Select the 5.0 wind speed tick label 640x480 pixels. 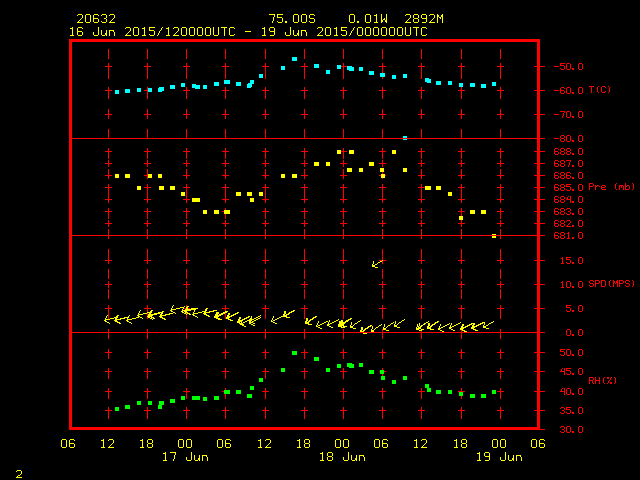point(574,309)
